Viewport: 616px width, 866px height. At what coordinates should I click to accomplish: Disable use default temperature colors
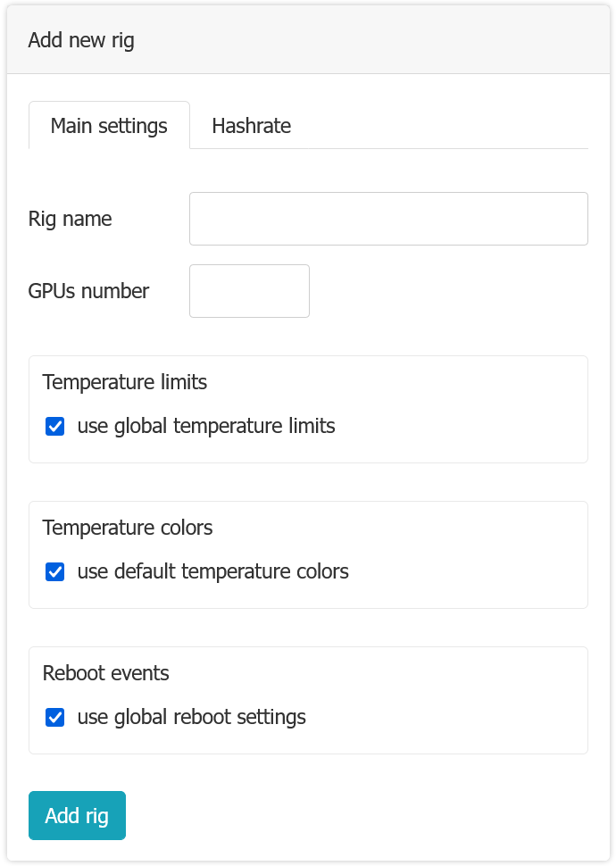pos(54,571)
